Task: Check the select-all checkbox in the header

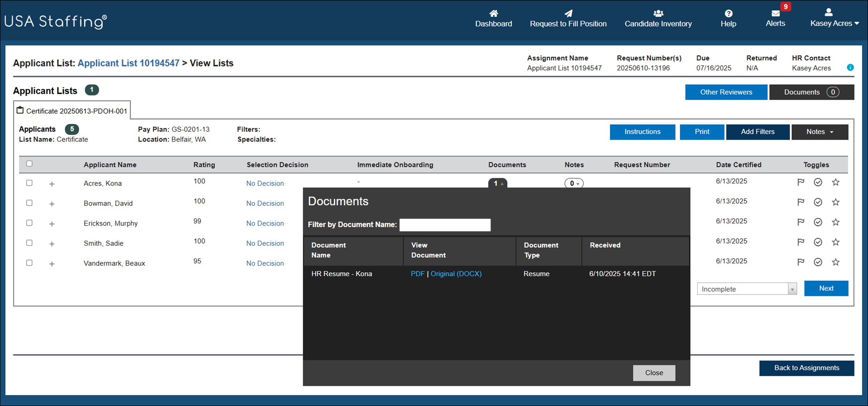Action: [30, 163]
